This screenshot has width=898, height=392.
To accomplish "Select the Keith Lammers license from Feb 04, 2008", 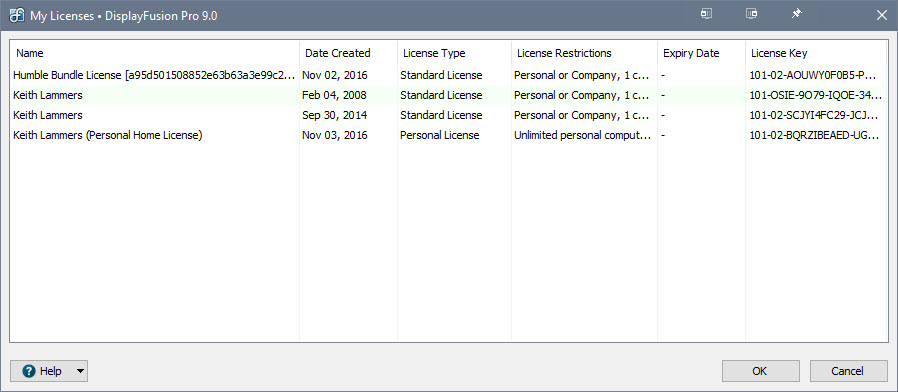I will click(448, 95).
